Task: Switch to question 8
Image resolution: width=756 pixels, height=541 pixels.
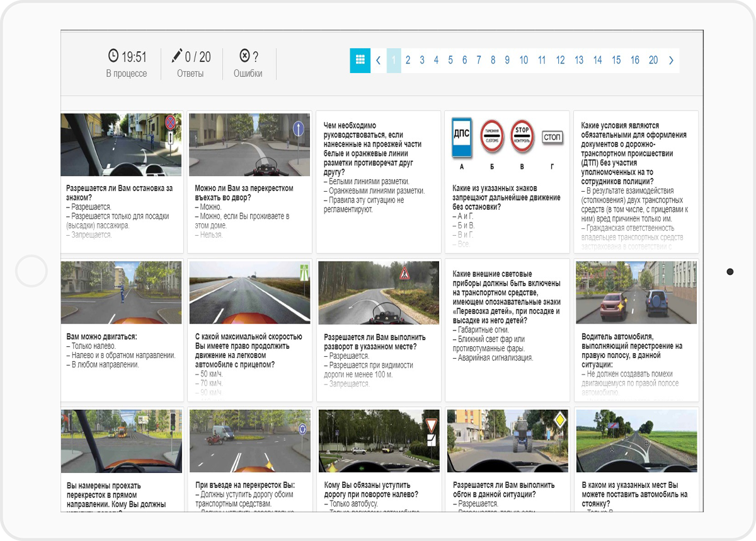Action: [493, 61]
